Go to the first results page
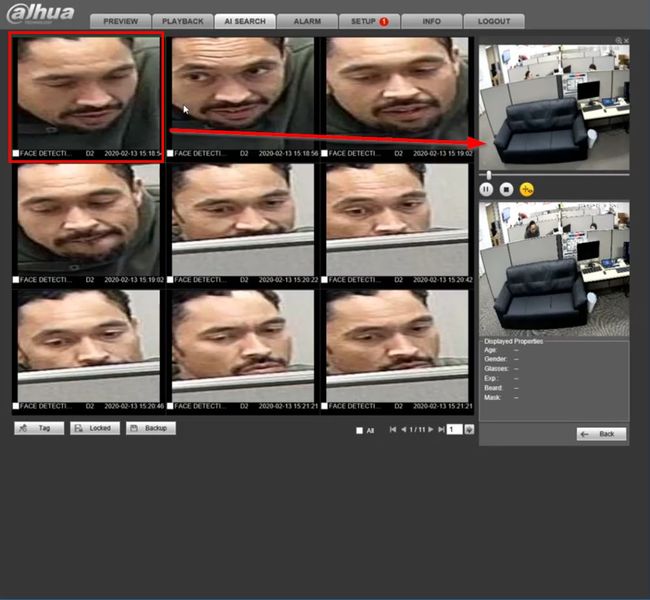This screenshot has height=600, width=650. (x=393, y=430)
